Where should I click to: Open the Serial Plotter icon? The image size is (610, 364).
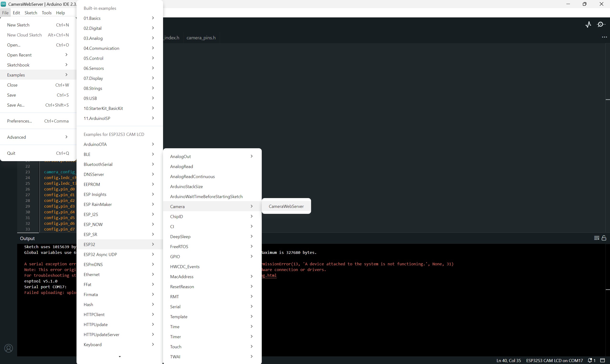coord(588,25)
